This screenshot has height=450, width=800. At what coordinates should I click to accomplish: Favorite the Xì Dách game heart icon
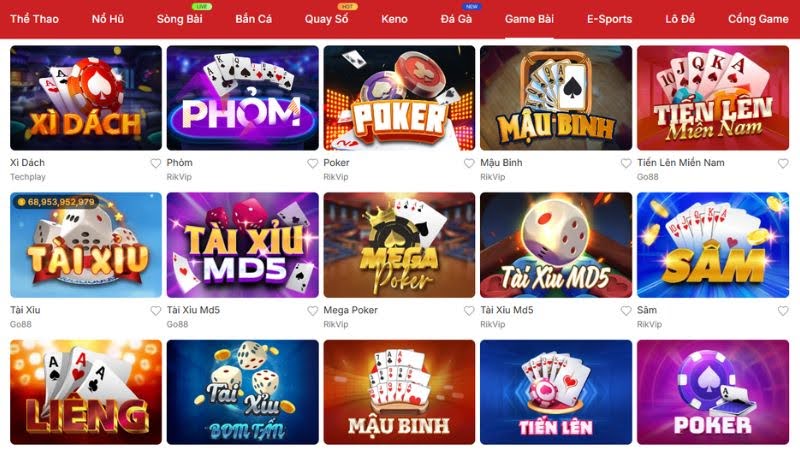[156, 163]
